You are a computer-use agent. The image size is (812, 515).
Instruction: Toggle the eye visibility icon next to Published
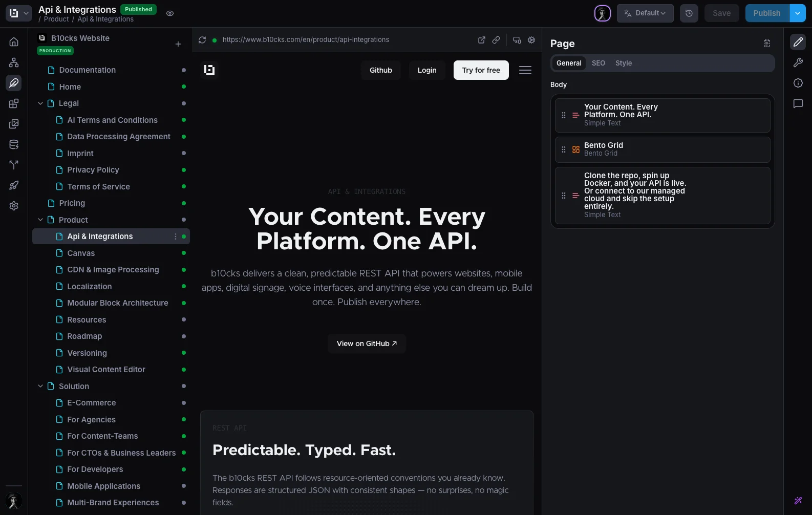tap(170, 13)
